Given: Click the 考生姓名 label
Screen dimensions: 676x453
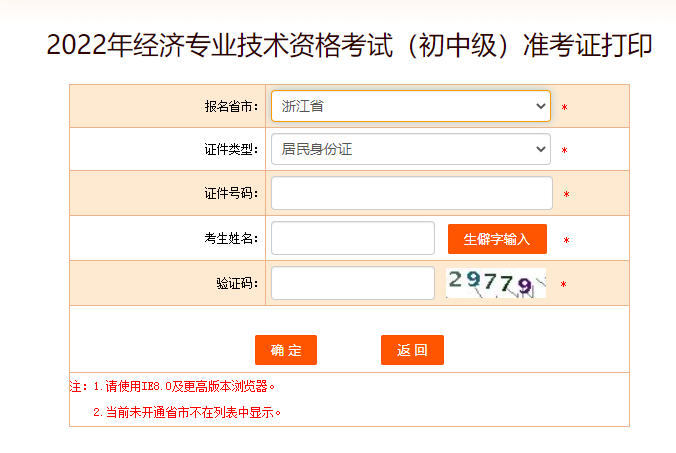Looking at the screenshot, I should [230, 238].
